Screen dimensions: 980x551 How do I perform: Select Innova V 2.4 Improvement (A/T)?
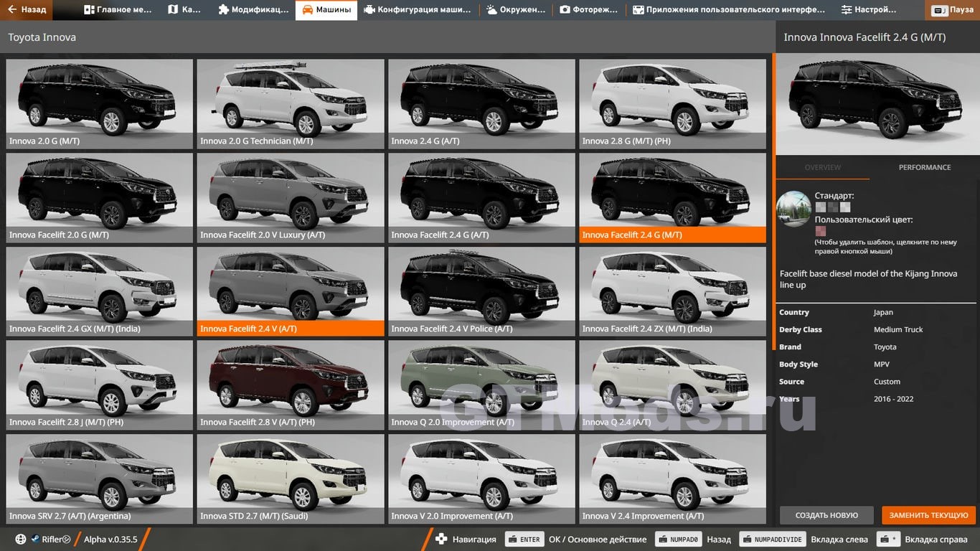(673, 479)
